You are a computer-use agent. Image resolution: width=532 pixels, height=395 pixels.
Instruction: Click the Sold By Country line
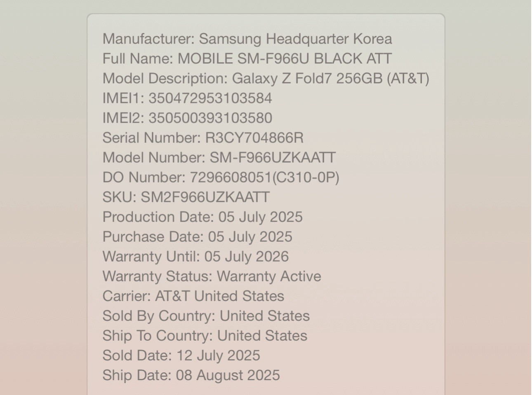coord(206,316)
